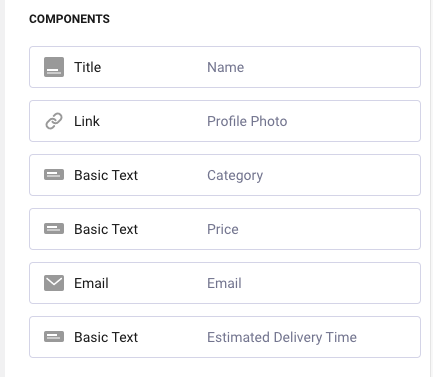
Task: Click empty space right of Estimated Delivery Time
Action: click(388, 337)
